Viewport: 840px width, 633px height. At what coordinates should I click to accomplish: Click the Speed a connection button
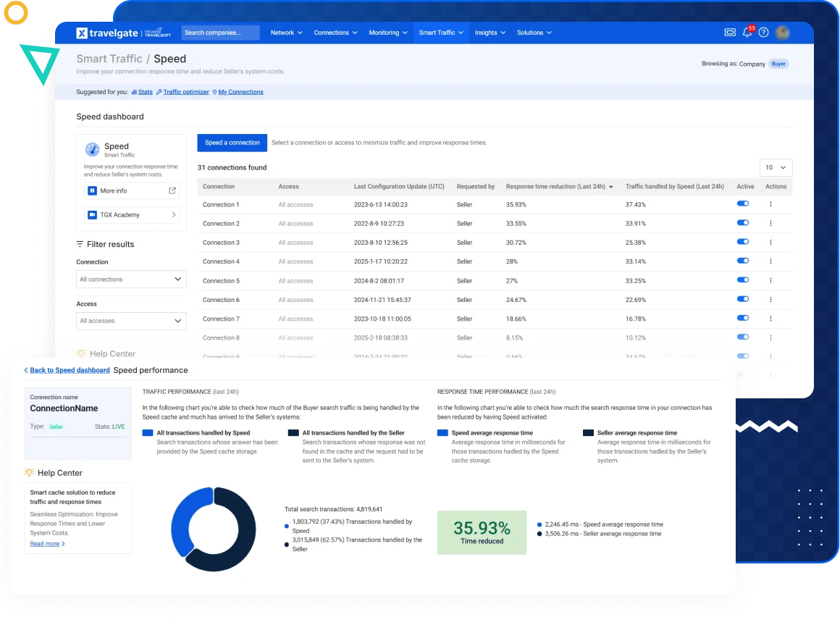[232, 143]
